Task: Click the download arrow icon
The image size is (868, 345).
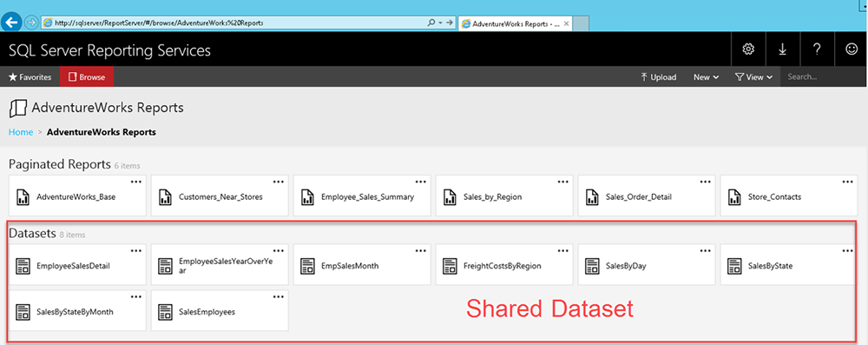Action: (782, 50)
